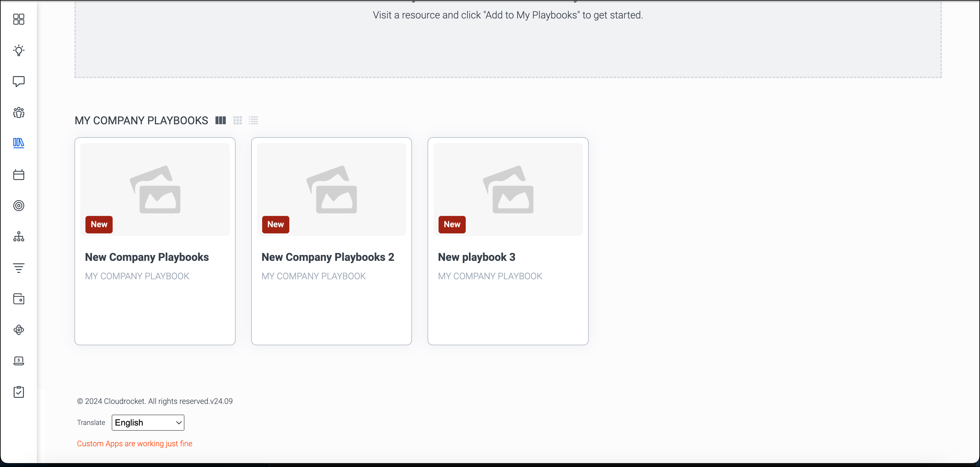Click New badge on New Company Playbooks 2 card
Screen dimensions: 980x467
[x=275, y=224]
